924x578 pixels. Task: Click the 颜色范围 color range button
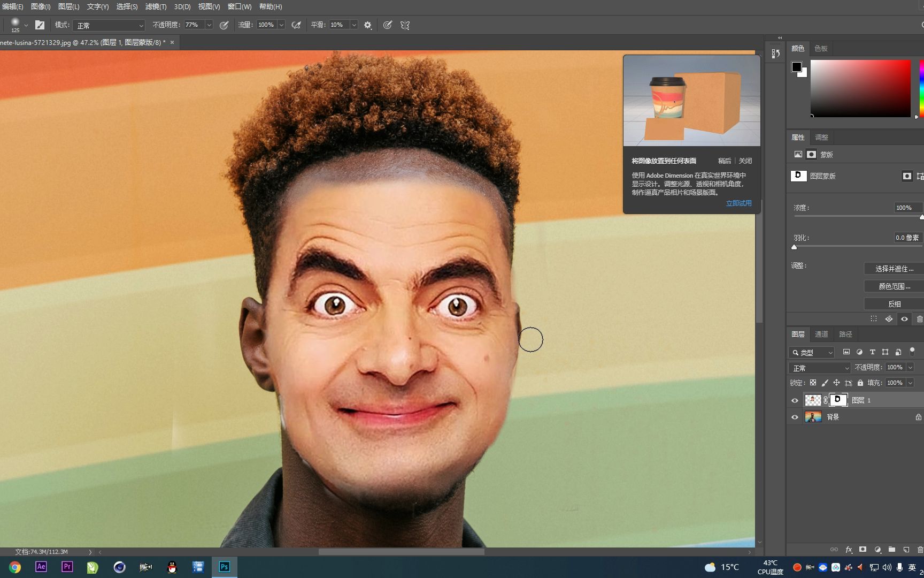[894, 286]
